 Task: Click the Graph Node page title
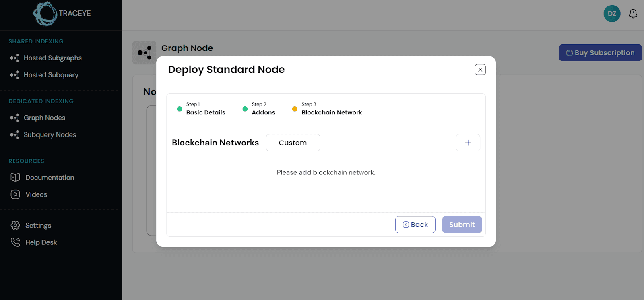[x=187, y=48]
